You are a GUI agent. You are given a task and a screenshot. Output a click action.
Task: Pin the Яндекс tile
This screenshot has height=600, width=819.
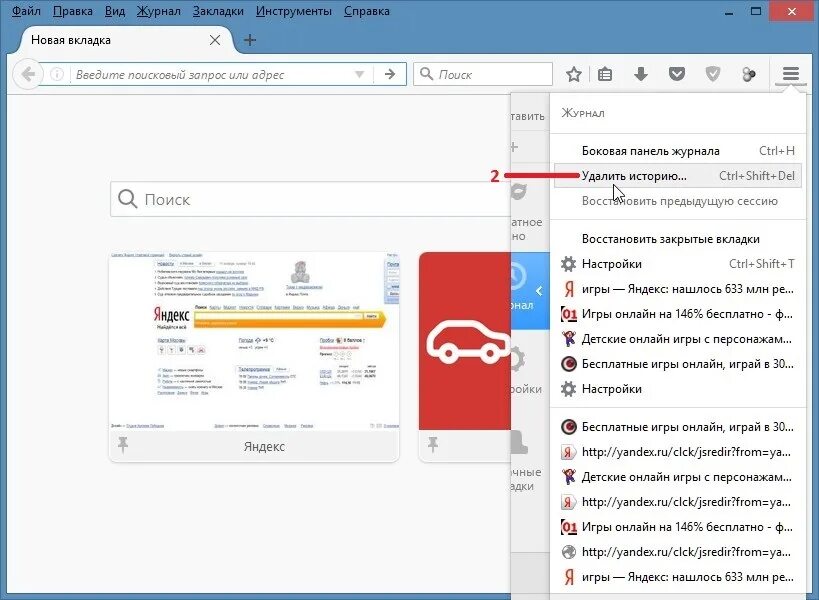pyautogui.click(x=123, y=445)
